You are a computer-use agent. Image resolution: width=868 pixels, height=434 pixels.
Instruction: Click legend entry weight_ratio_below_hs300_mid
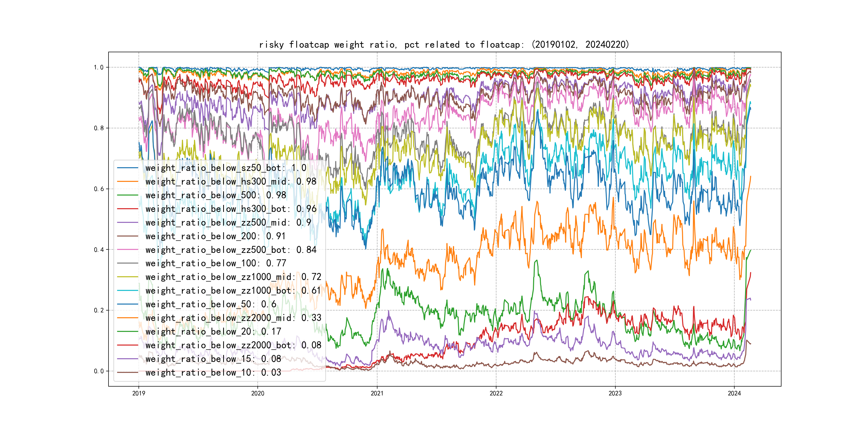(x=230, y=182)
